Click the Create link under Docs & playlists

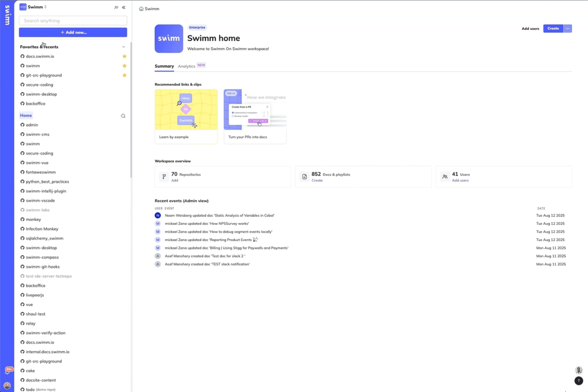point(317,180)
